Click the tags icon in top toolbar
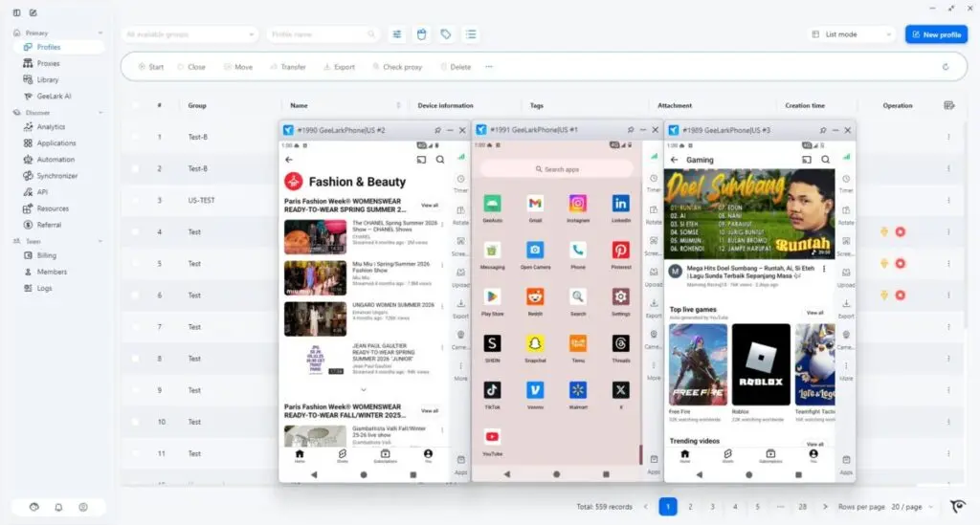The image size is (980, 525). tap(446, 34)
